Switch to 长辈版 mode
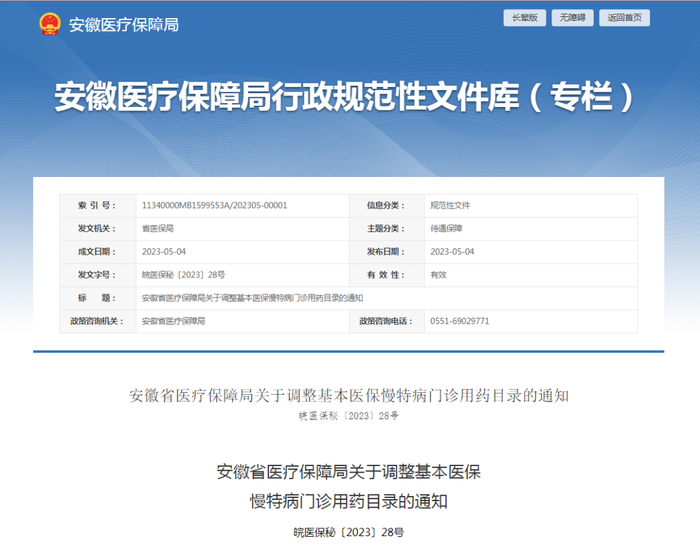This screenshot has height=553, width=700. (x=525, y=18)
